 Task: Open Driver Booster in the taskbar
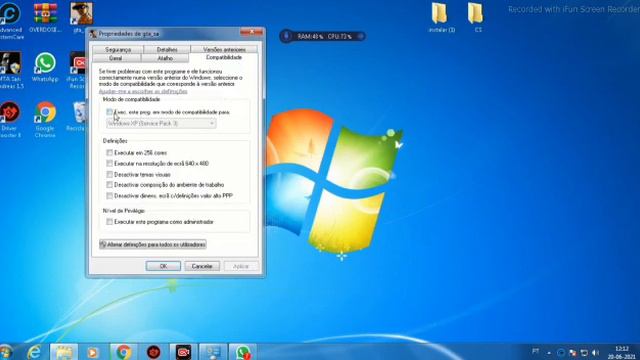(153, 352)
